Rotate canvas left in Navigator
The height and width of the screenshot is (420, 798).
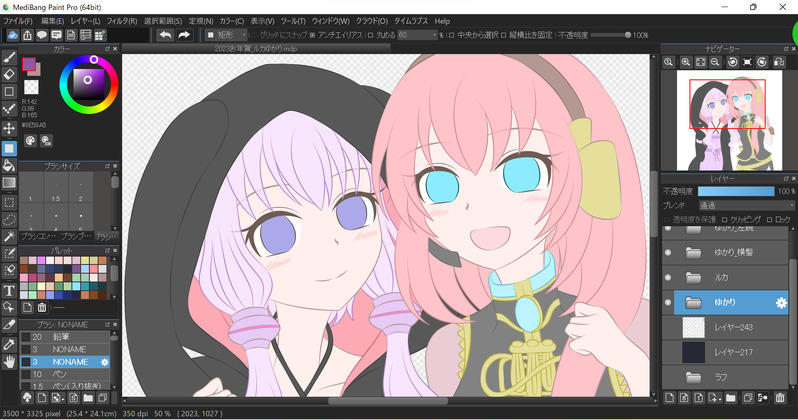coord(732,62)
